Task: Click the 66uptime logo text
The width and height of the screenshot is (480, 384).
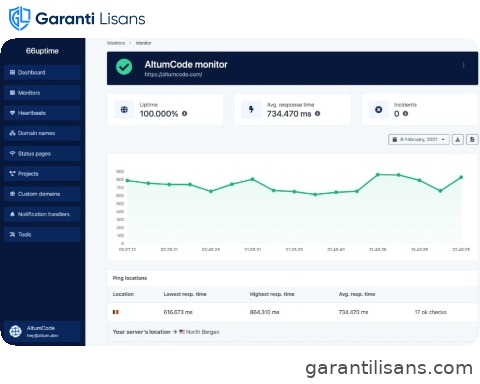Action: (x=42, y=51)
